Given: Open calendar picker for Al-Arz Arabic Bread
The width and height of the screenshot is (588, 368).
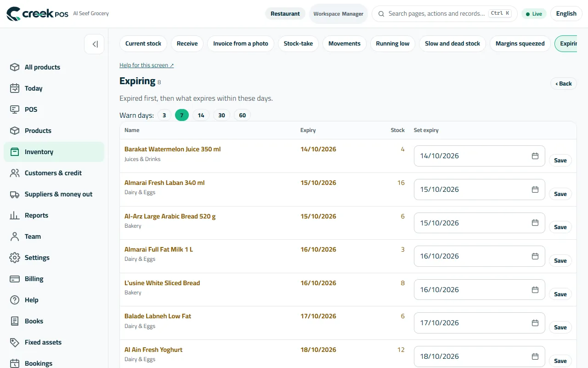Looking at the screenshot, I should click(x=535, y=223).
